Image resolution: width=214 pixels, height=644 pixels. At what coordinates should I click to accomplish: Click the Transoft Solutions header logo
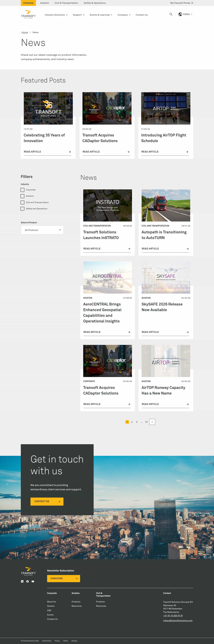click(28, 14)
